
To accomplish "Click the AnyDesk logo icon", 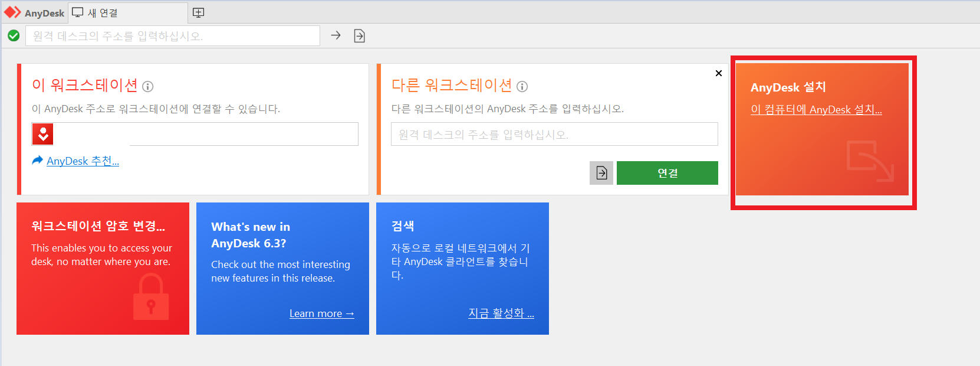I will click(x=12, y=12).
